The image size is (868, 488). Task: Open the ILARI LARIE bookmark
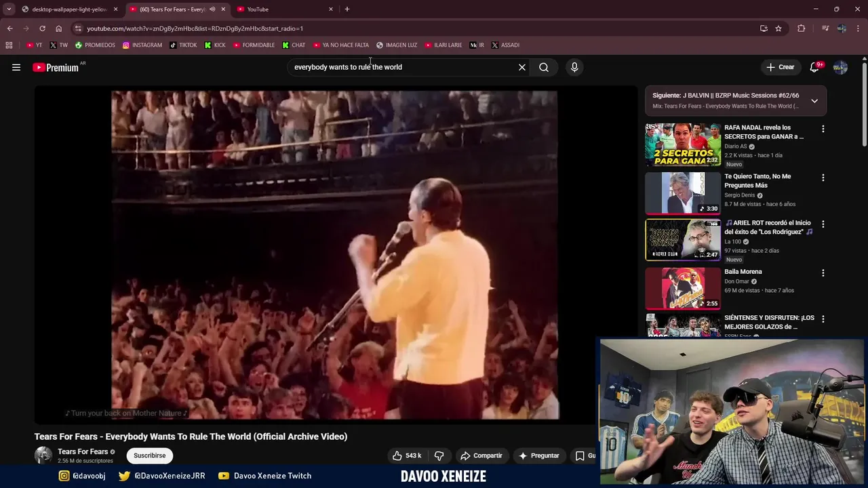point(443,45)
